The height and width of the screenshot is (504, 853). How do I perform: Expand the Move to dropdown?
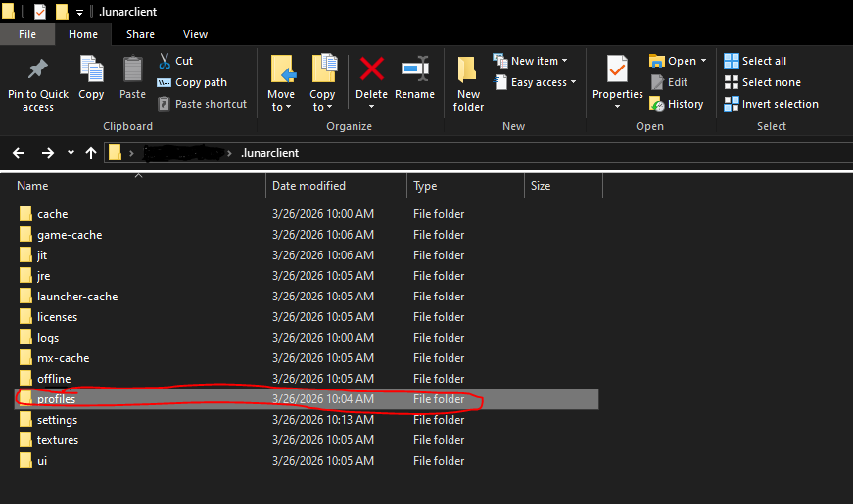pos(281,107)
